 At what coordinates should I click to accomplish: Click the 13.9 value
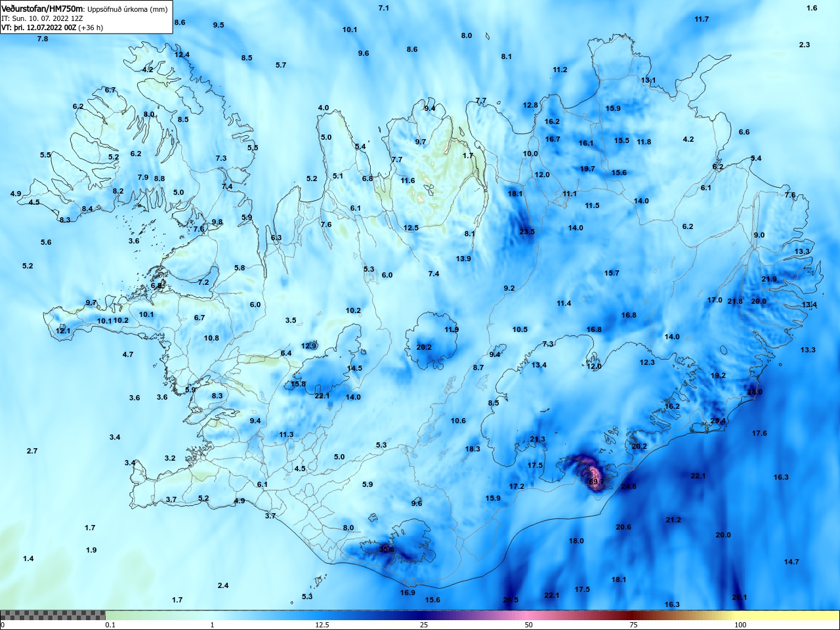(x=463, y=259)
